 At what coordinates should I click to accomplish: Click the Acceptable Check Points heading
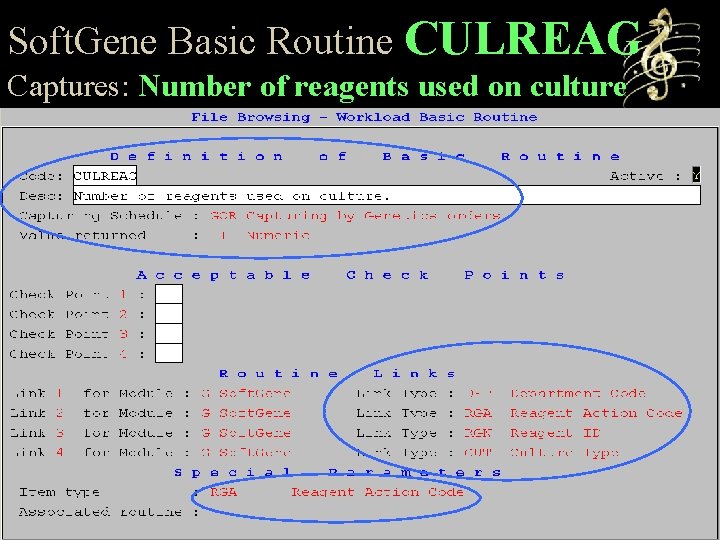(x=350, y=275)
